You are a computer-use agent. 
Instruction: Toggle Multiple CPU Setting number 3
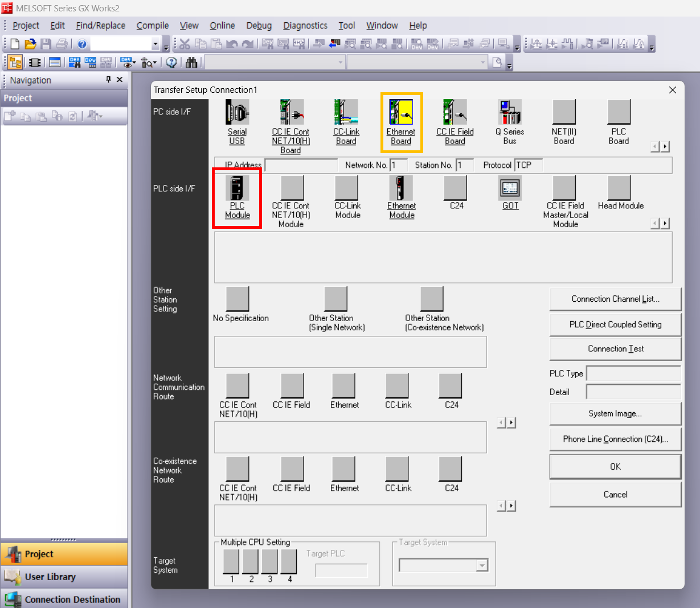tap(270, 561)
